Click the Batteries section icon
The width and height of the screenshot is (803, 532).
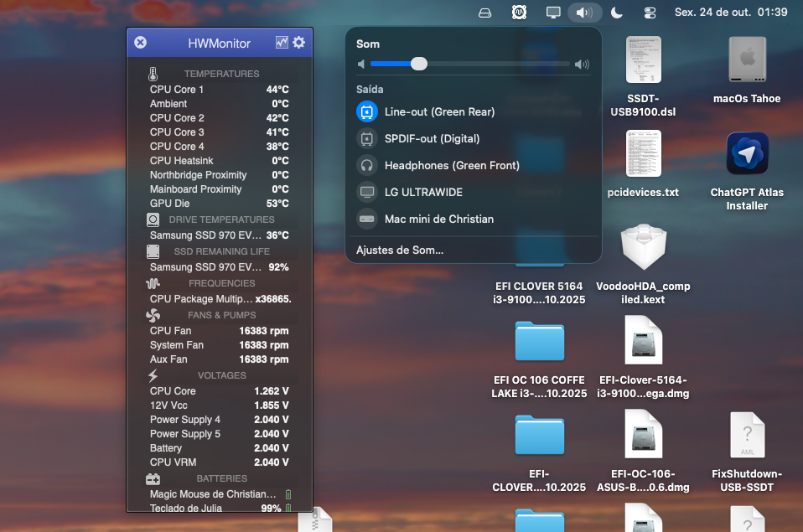click(x=153, y=478)
